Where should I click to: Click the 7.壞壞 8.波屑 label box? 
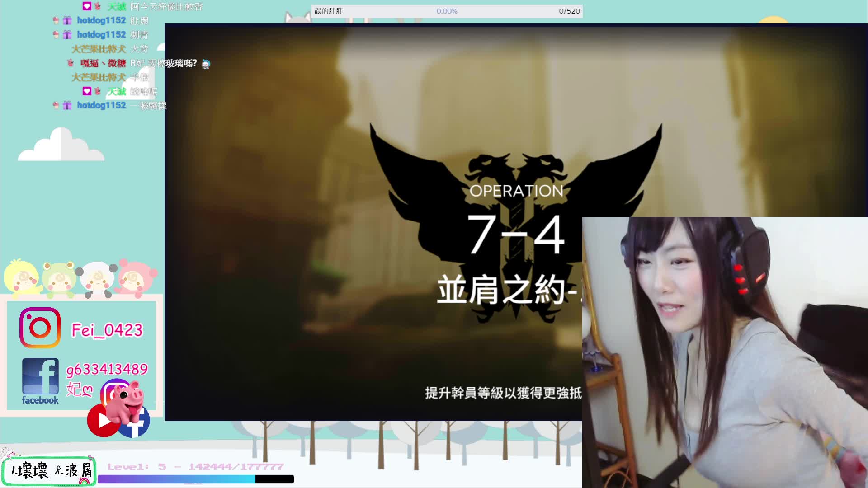(x=49, y=471)
